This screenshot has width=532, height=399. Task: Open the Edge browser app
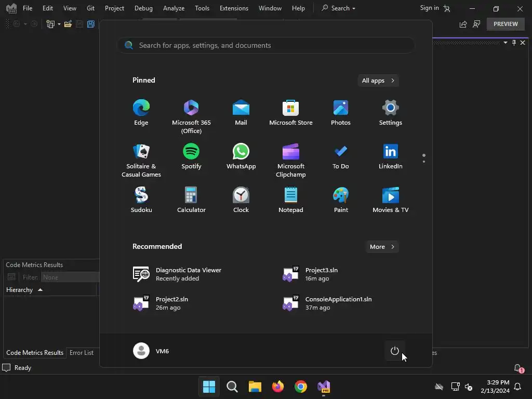[x=141, y=113]
